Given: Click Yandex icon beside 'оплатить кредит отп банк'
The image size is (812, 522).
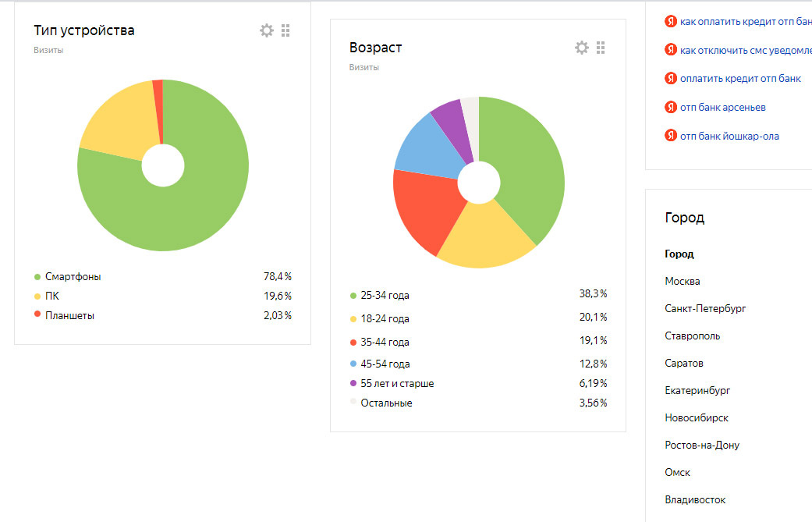Looking at the screenshot, I should pyautogui.click(x=671, y=78).
